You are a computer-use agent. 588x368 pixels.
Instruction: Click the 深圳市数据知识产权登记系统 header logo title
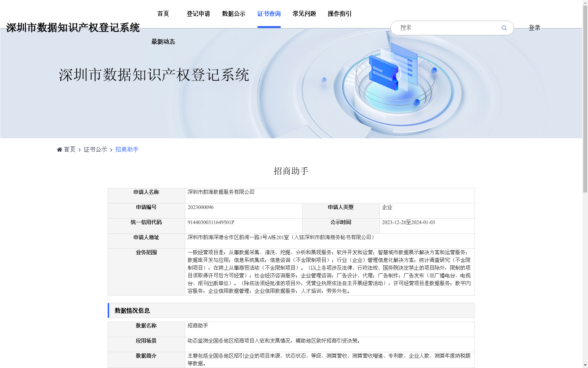pyautogui.click(x=73, y=28)
